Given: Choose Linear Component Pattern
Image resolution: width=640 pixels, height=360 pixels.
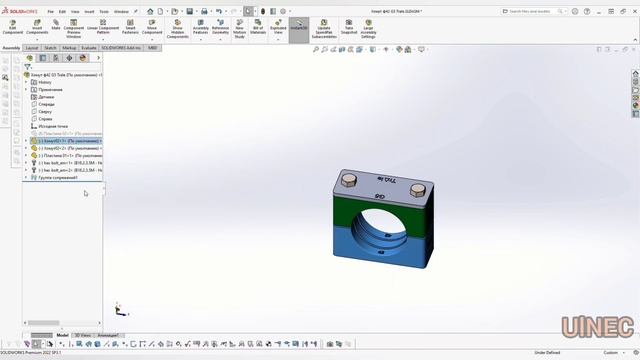Looking at the screenshot, I should point(103,27).
